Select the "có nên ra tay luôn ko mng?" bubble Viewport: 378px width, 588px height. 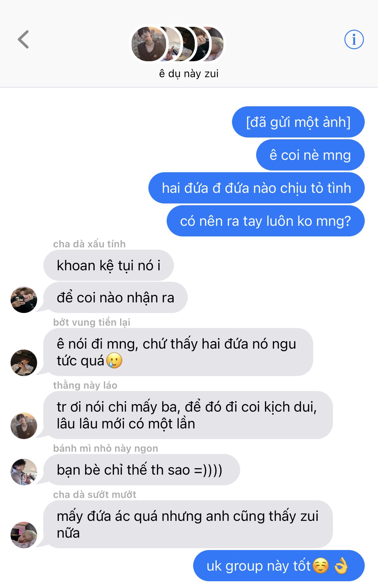tap(265, 221)
